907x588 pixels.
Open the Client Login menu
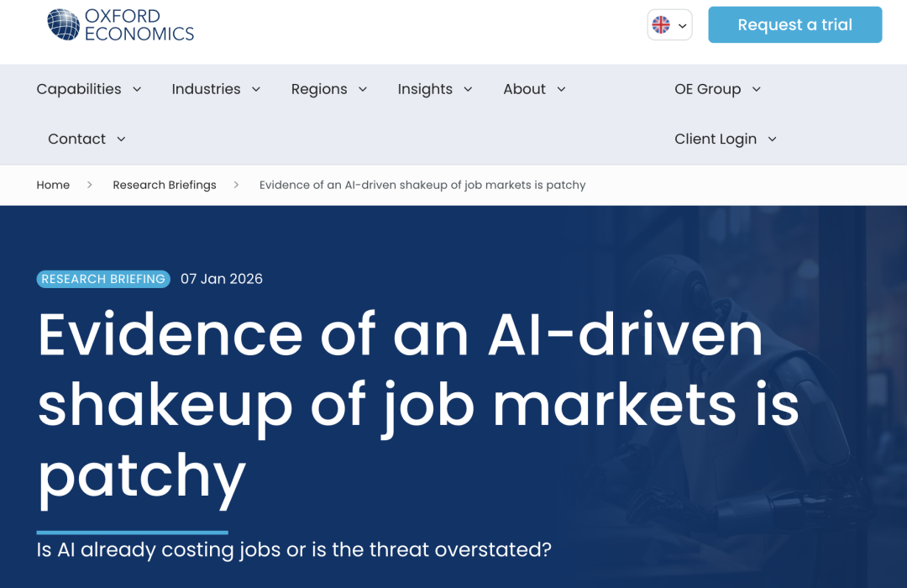[x=716, y=139]
